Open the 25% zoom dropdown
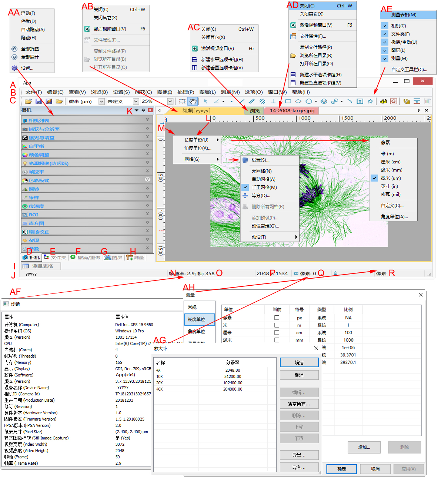Screen dimensions: 448x478 pyautogui.click(x=170, y=101)
